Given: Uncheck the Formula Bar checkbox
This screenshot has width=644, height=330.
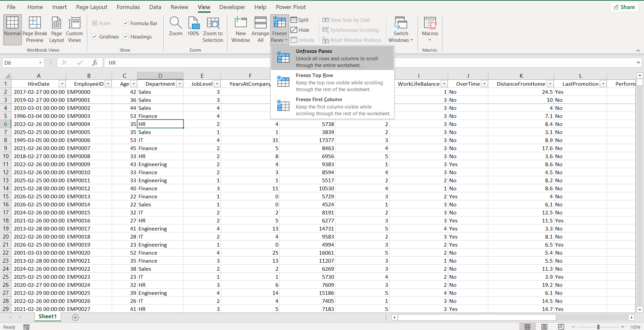Looking at the screenshot, I should (x=126, y=23).
